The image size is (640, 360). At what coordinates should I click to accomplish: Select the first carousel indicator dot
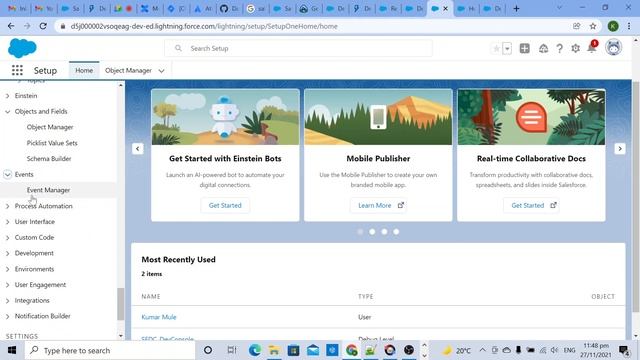(x=360, y=232)
